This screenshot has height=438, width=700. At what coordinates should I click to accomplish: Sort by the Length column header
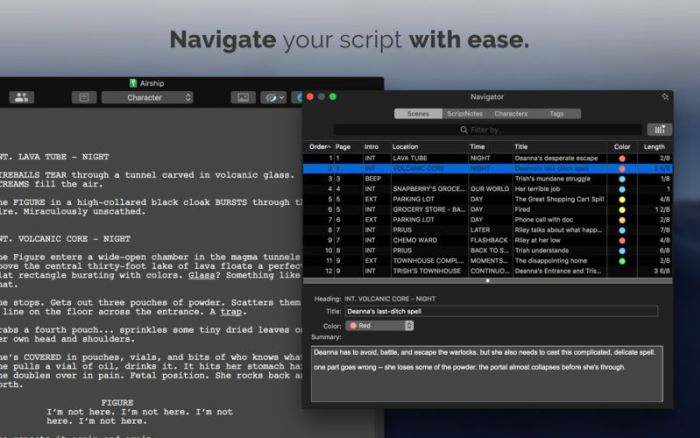coord(654,146)
